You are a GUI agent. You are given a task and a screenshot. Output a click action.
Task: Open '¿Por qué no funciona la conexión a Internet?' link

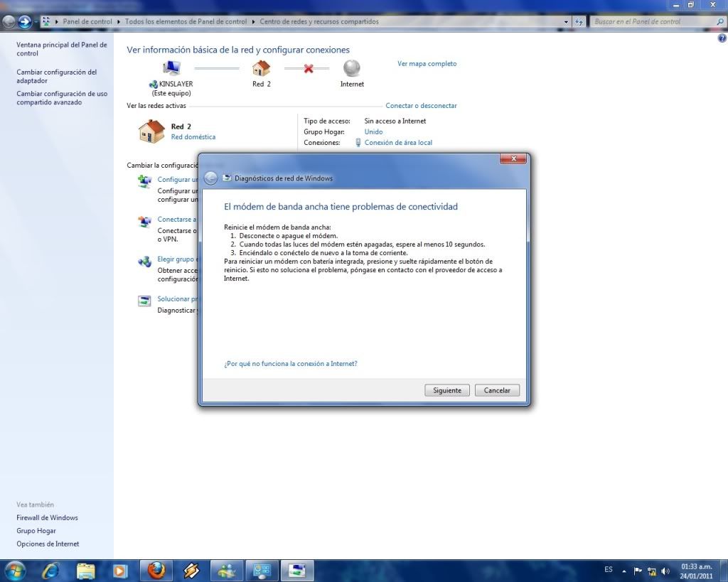290,364
